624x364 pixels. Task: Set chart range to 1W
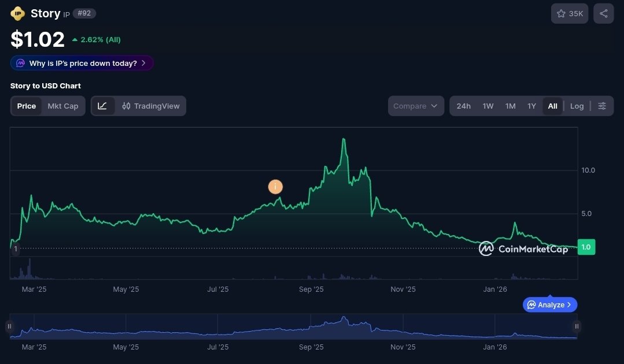point(488,106)
